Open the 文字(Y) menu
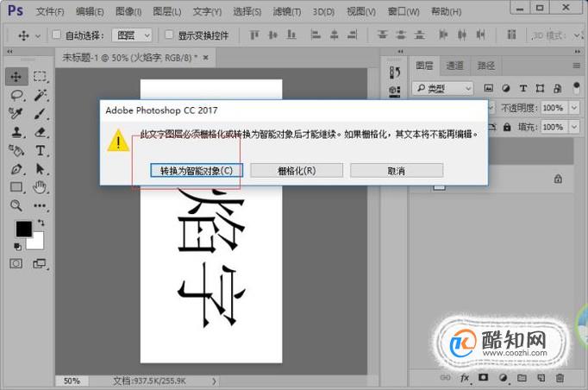The height and width of the screenshot is (390, 588). 207,11
